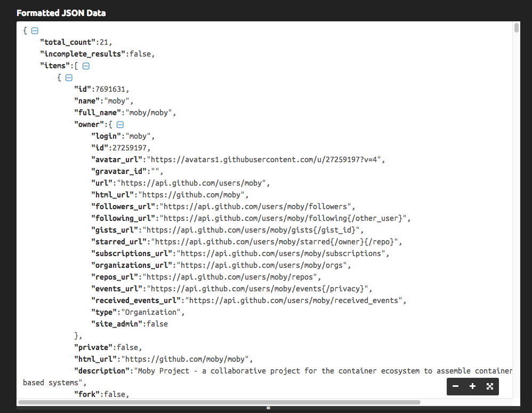Viewport: 532px width, 413px height.
Task: Click the vertical scrollbar thumb
Action: pyautogui.click(x=517, y=28)
